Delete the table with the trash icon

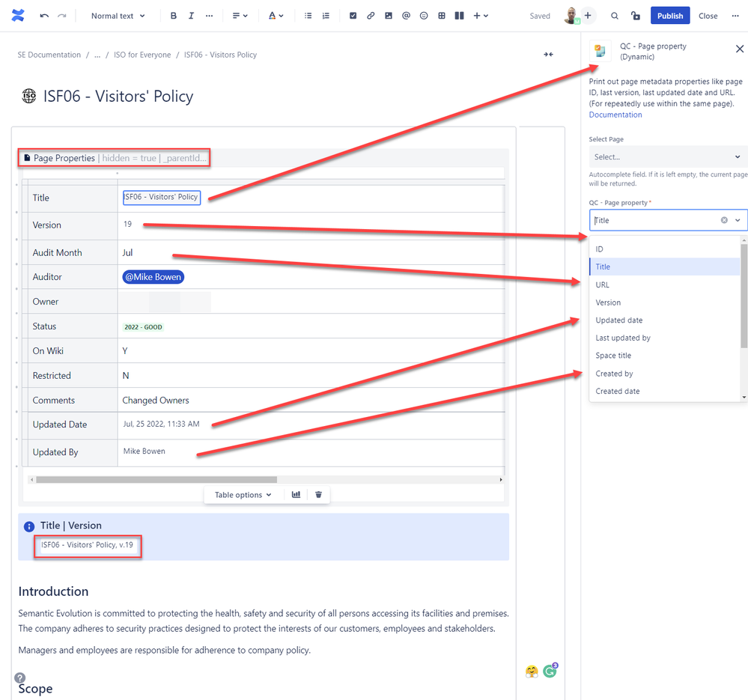[x=319, y=494]
